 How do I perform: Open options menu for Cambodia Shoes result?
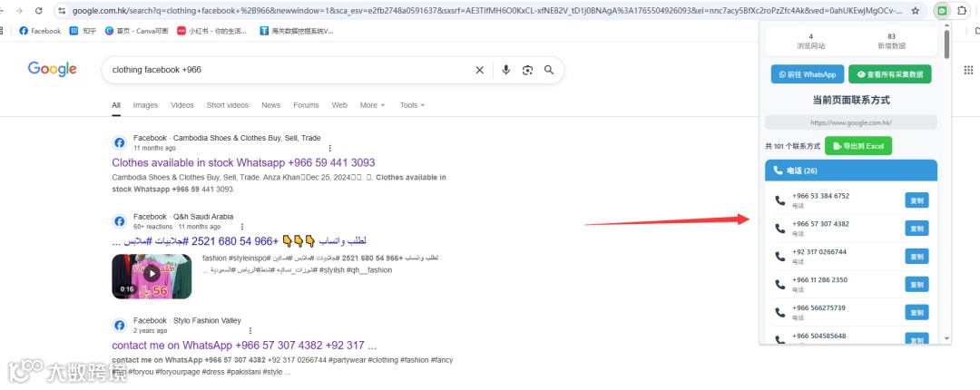click(330, 148)
